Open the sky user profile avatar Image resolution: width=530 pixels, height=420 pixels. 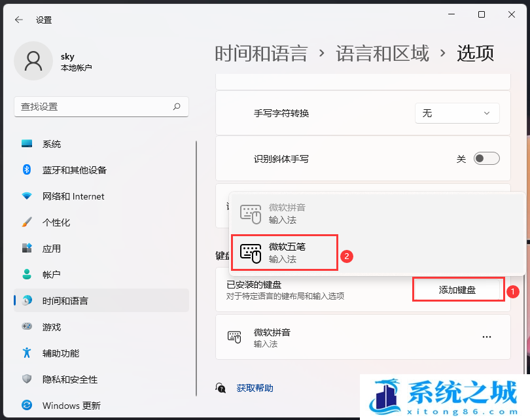33,61
